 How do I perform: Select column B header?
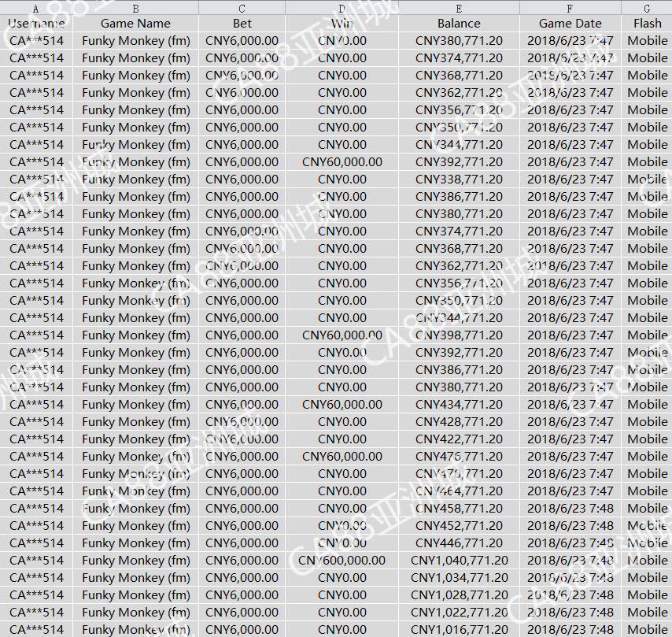pos(135,8)
